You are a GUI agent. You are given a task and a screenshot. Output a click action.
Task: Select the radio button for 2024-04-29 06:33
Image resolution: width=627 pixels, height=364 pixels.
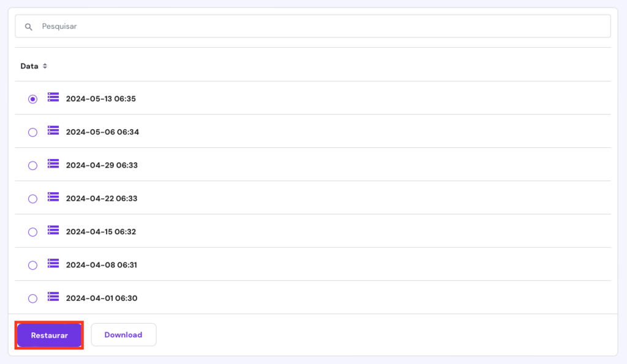click(x=32, y=164)
